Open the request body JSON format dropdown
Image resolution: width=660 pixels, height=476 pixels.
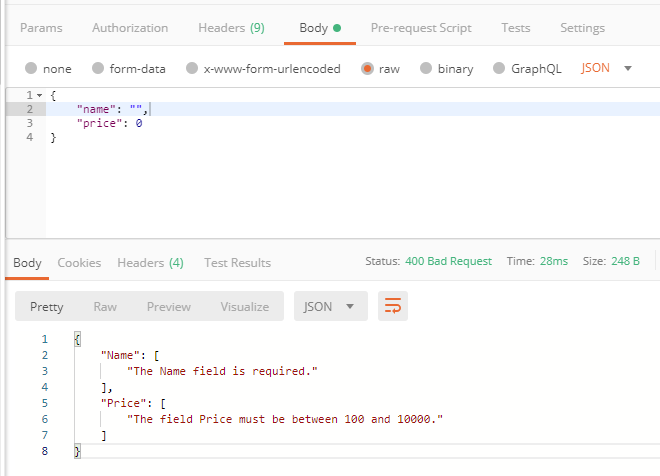(x=606, y=68)
